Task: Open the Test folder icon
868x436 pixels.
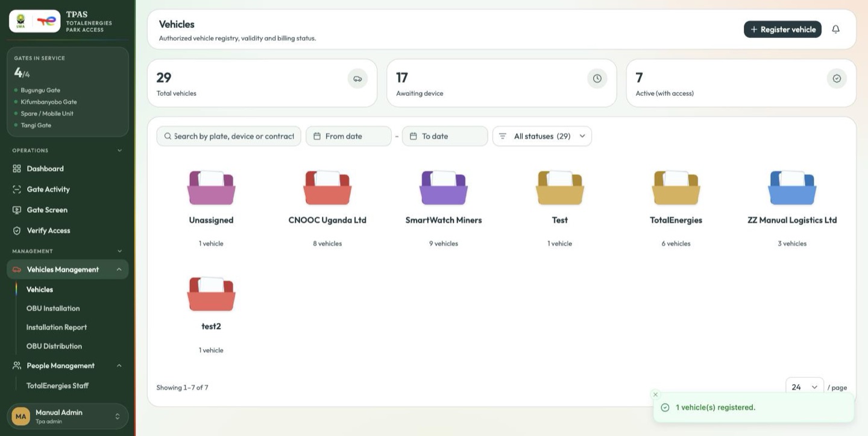Action: [560, 188]
